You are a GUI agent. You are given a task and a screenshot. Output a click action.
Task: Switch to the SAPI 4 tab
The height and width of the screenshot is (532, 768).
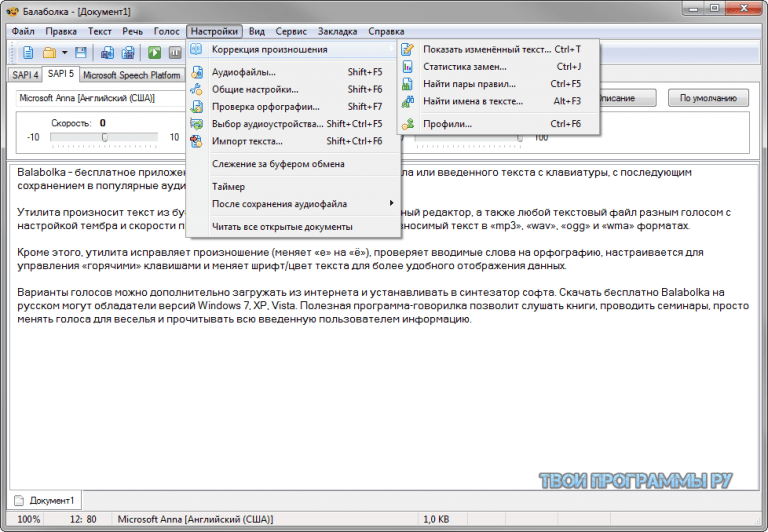(x=25, y=75)
